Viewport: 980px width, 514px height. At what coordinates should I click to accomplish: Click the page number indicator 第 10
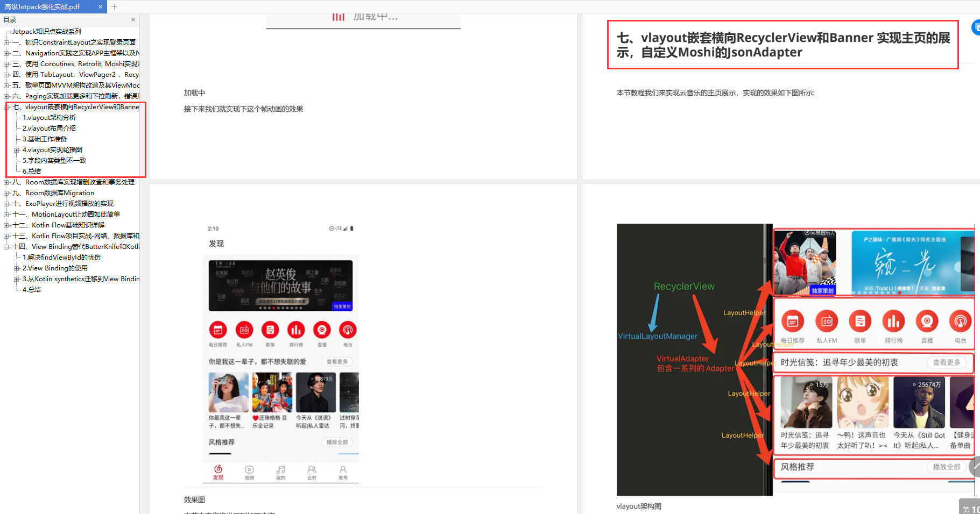point(970,508)
